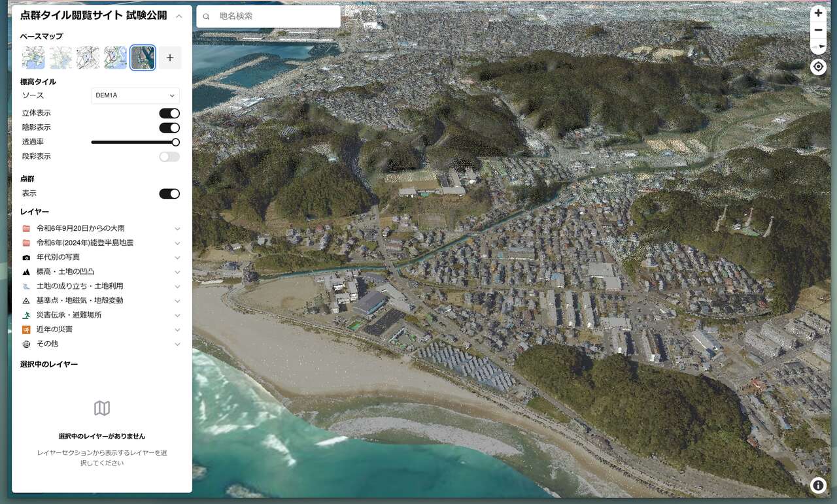Toggle 点群 表示 switch off
Viewport: 837px width, 504px height.
pos(169,194)
